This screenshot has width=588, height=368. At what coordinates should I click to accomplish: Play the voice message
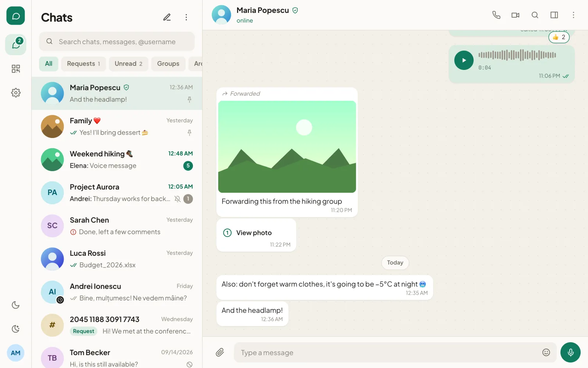[464, 60]
